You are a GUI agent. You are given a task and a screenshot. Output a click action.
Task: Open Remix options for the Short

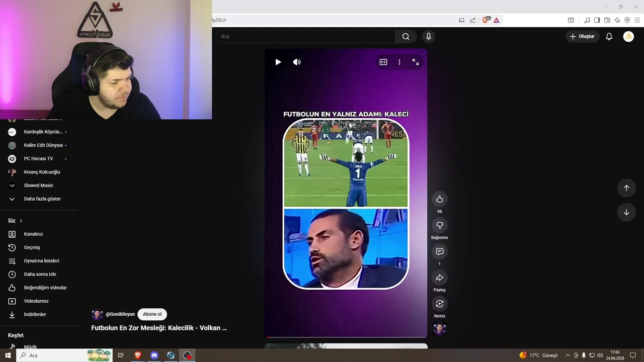coord(439,304)
